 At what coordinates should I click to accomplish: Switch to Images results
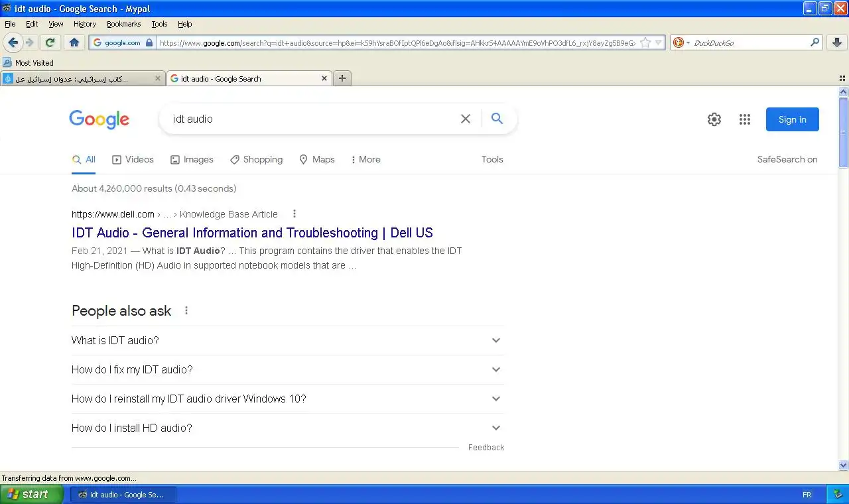tap(192, 159)
